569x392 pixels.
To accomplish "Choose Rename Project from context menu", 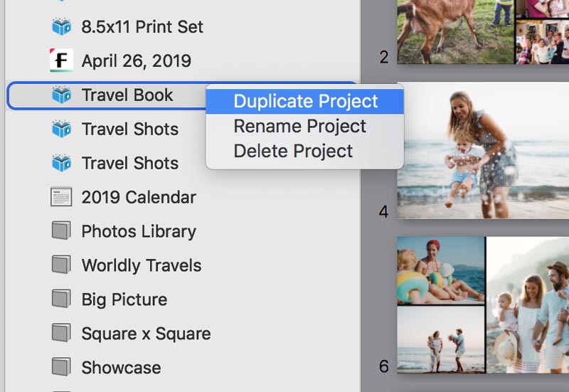I will 305,127.
